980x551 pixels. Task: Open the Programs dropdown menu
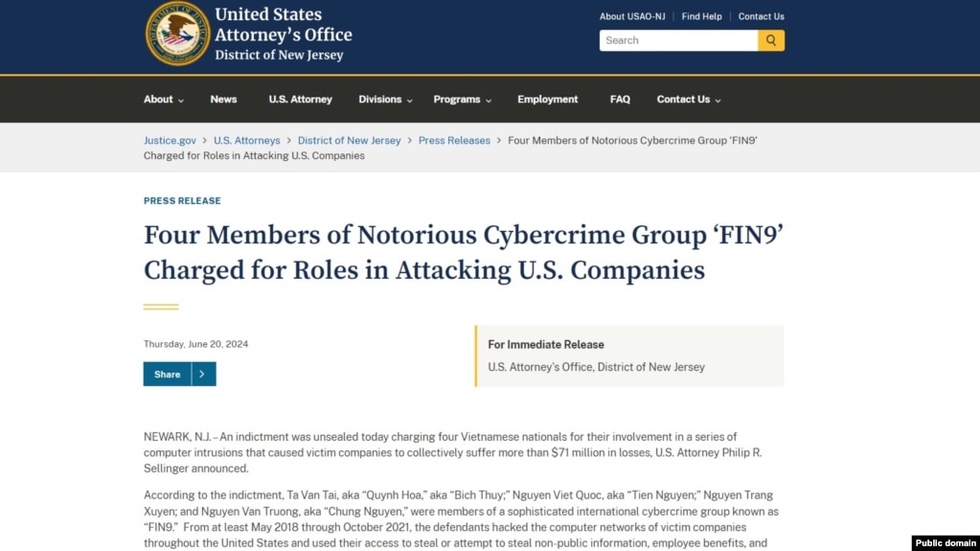coord(463,100)
